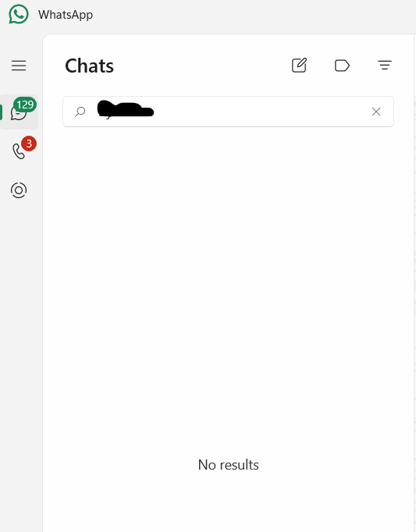Click the magnifier icon in search box

[80, 112]
